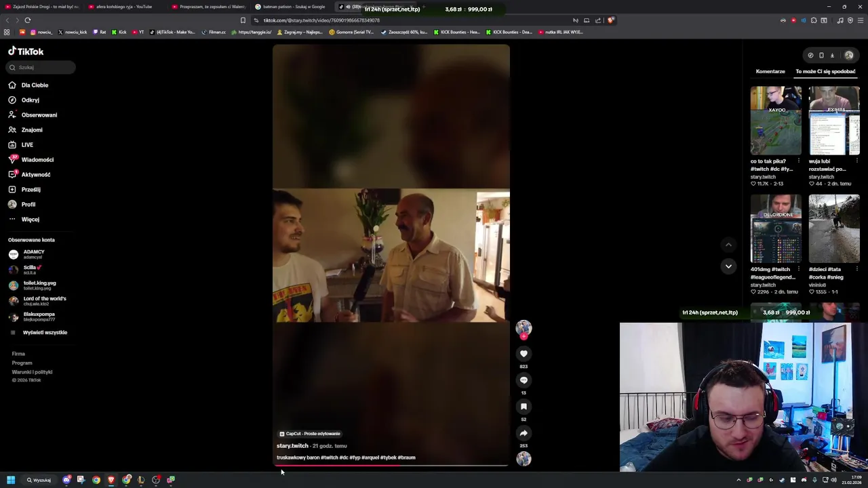Open comments with the speech bubble icon
868x488 pixels.
pos(524,380)
